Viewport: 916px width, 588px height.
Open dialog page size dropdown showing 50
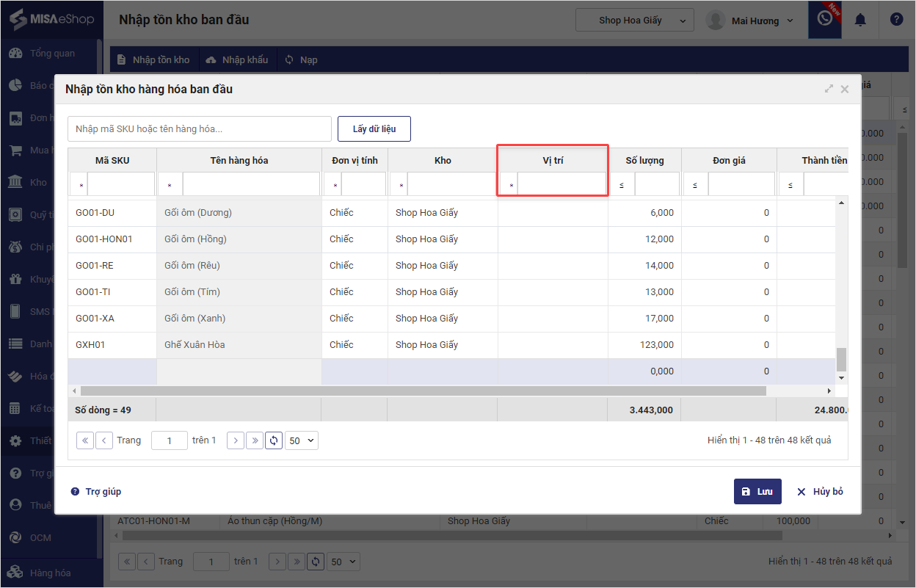(x=302, y=440)
